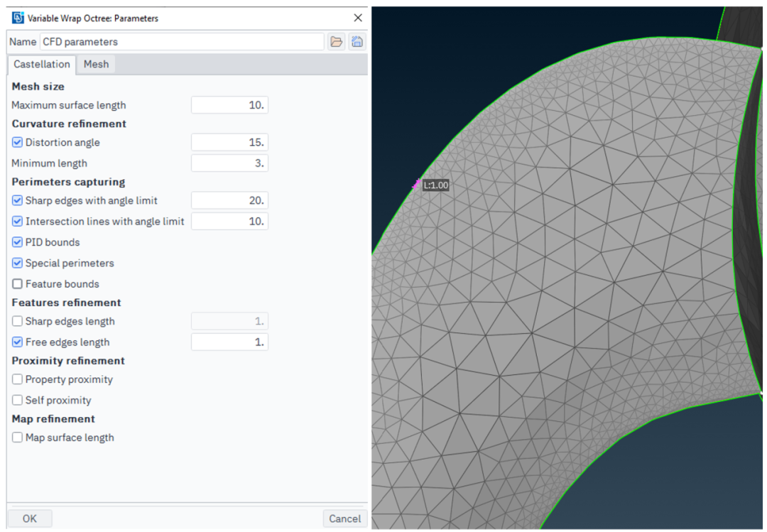Click the Cancel button
The height and width of the screenshot is (532, 767).
tap(344, 519)
